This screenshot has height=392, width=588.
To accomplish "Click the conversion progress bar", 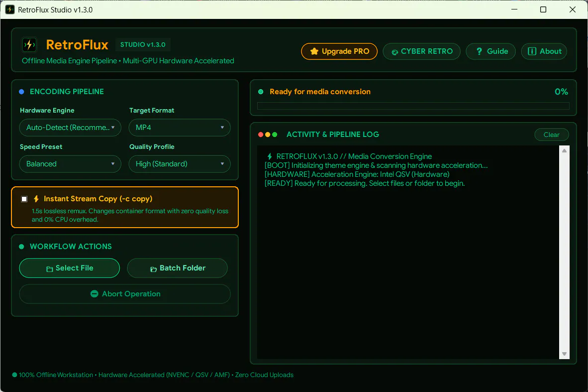I will pyautogui.click(x=413, y=106).
